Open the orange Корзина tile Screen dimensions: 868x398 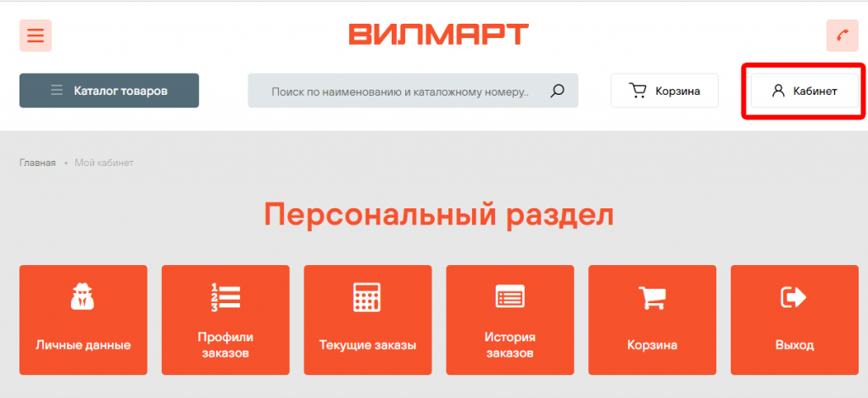click(x=652, y=320)
